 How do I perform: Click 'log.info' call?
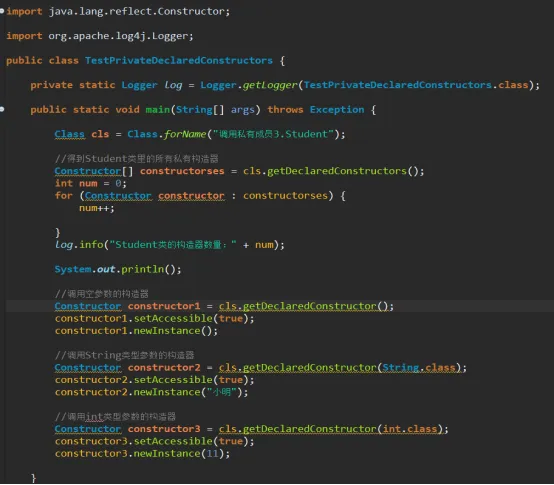pyautogui.click(x=79, y=244)
